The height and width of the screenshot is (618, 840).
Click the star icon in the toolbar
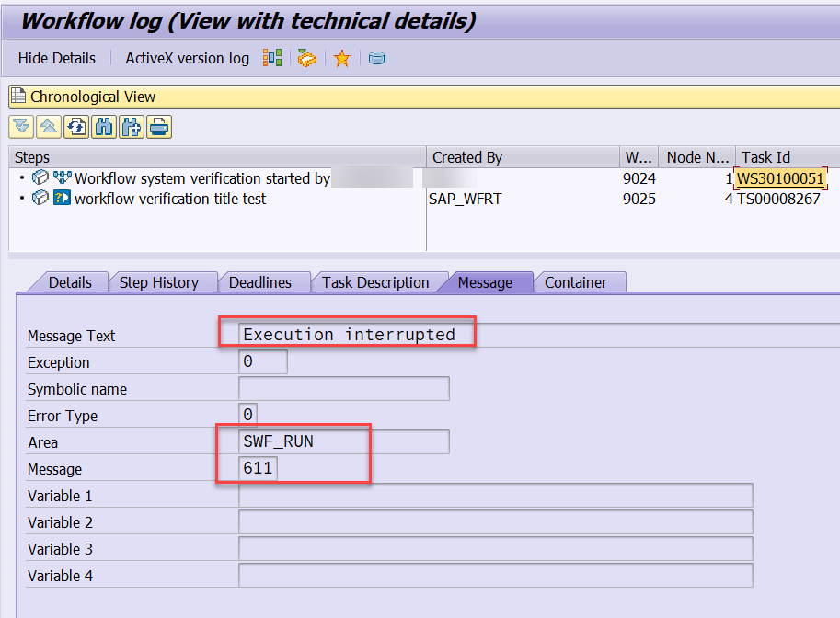pos(341,58)
